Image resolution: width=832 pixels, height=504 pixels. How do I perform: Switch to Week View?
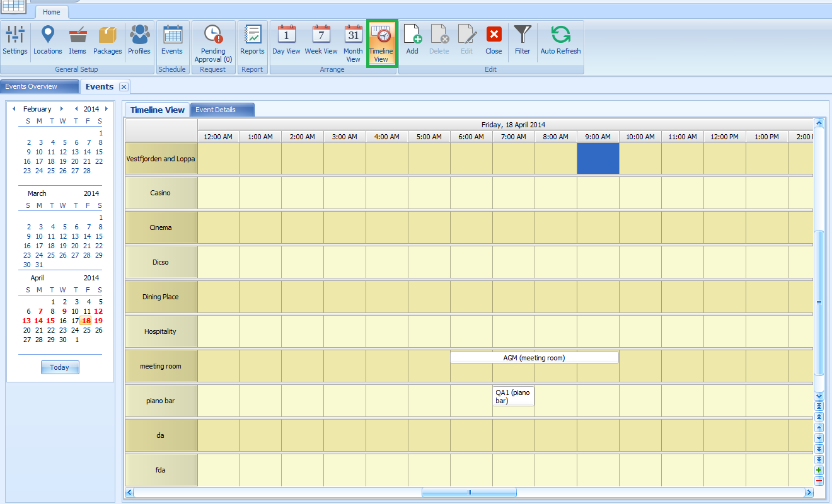(321, 40)
